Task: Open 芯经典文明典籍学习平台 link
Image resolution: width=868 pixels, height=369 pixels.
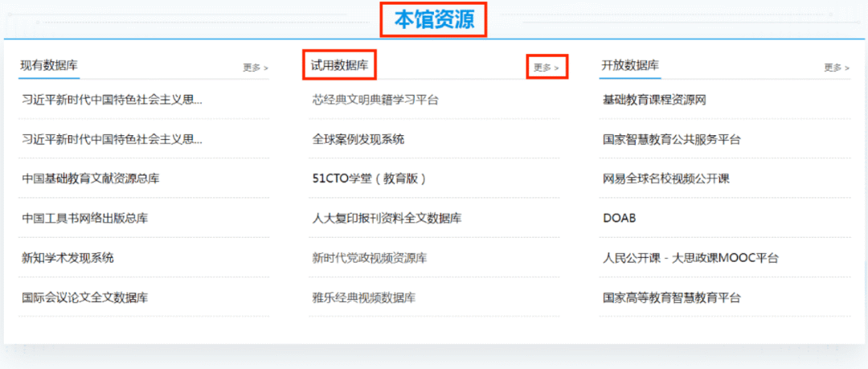Action: tap(375, 100)
